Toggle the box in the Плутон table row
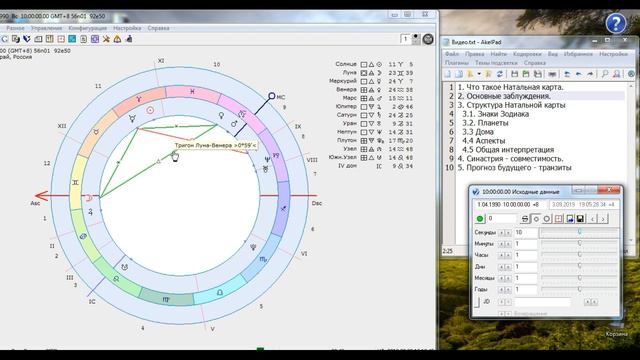The image size is (640, 360). pos(364,140)
